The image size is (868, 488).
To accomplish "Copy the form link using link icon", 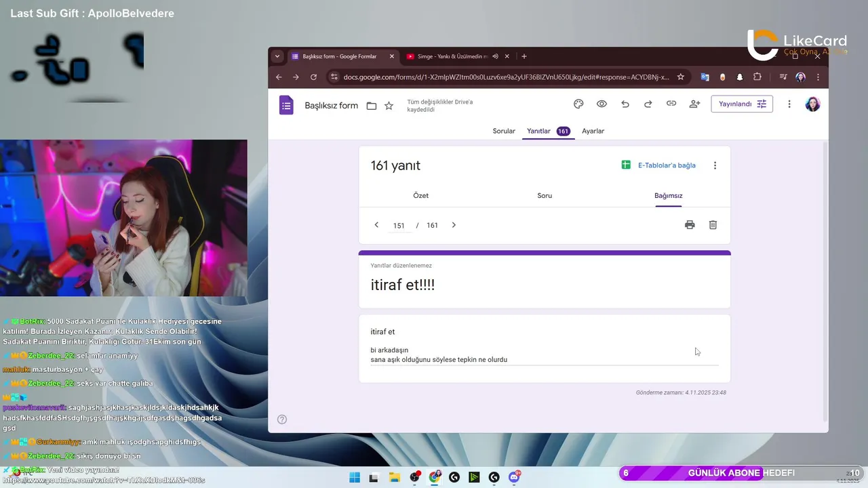I will point(671,104).
